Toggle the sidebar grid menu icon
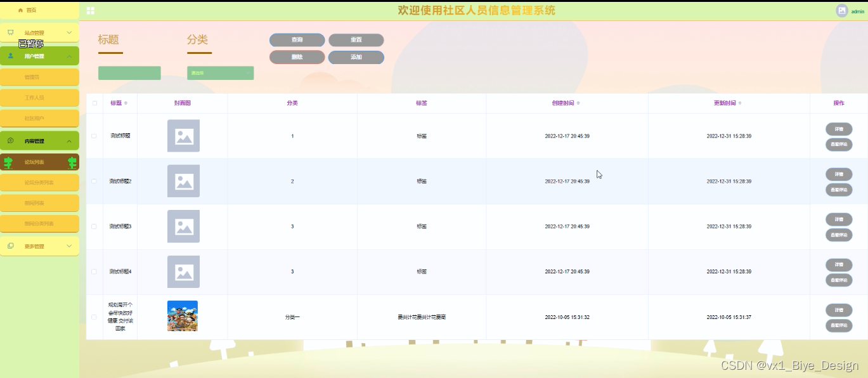Image resolution: width=868 pixels, height=378 pixels. point(91,11)
